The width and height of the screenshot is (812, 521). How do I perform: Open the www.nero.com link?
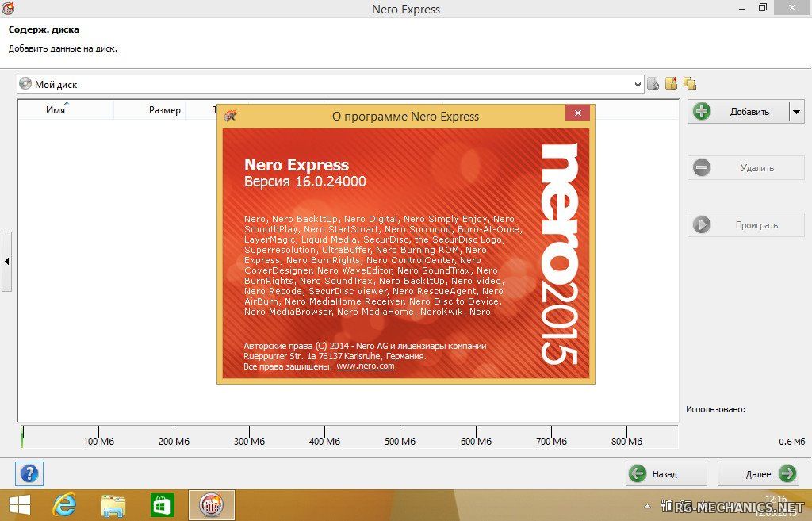point(366,366)
